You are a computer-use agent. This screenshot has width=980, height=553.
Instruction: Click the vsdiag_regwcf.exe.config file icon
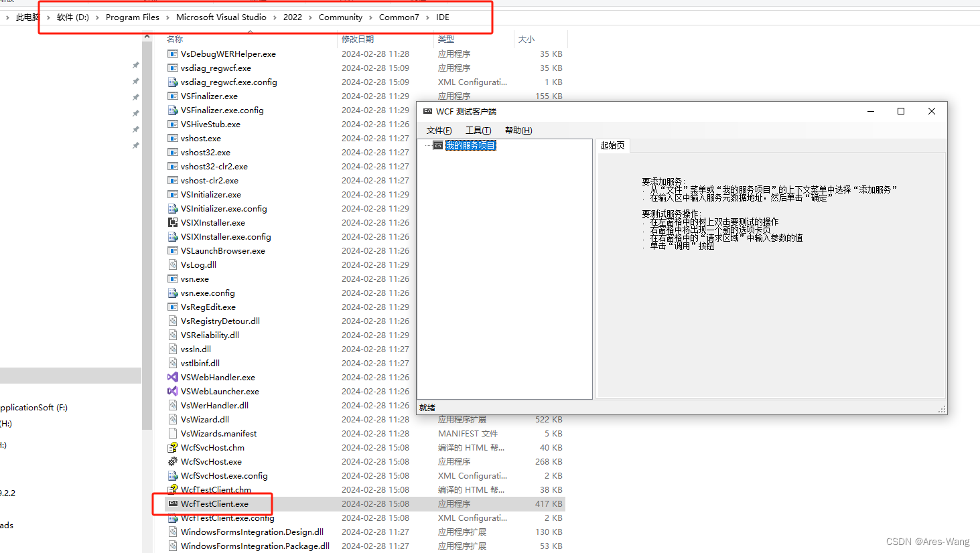pyautogui.click(x=173, y=82)
